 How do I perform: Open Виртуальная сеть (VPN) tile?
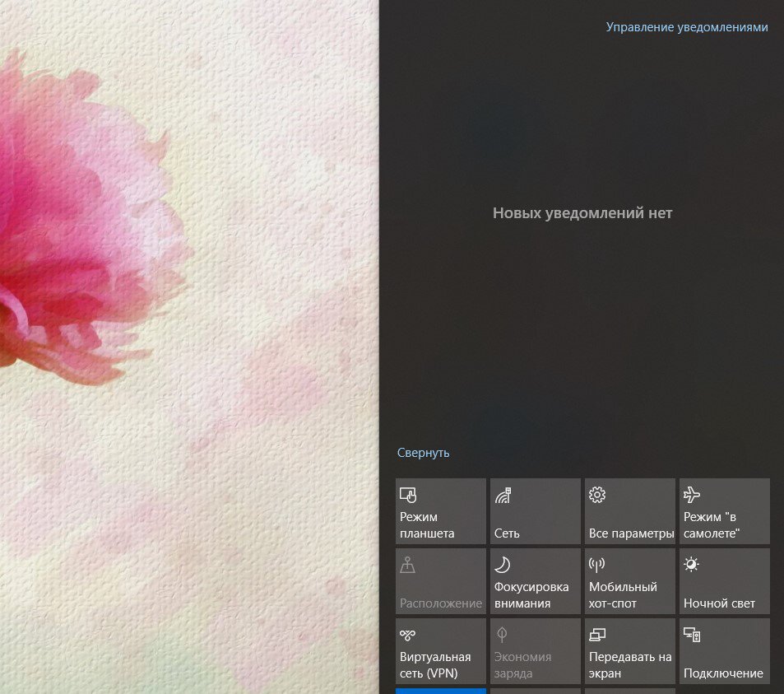click(440, 651)
